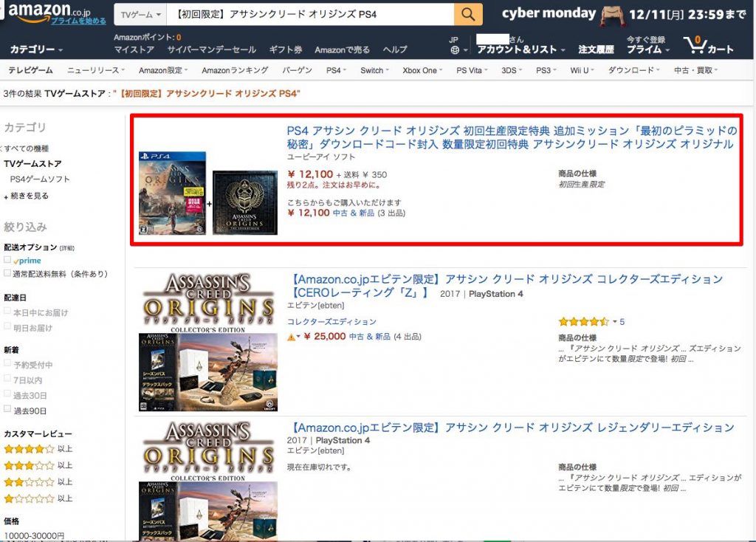Click the JP globe language icon
The width and height of the screenshot is (756, 542).
click(x=455, y=50)
